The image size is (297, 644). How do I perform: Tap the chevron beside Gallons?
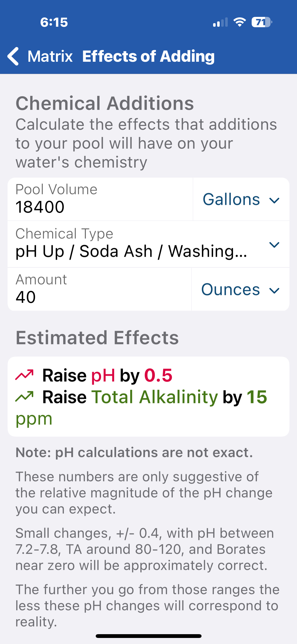tap(274, 200)
